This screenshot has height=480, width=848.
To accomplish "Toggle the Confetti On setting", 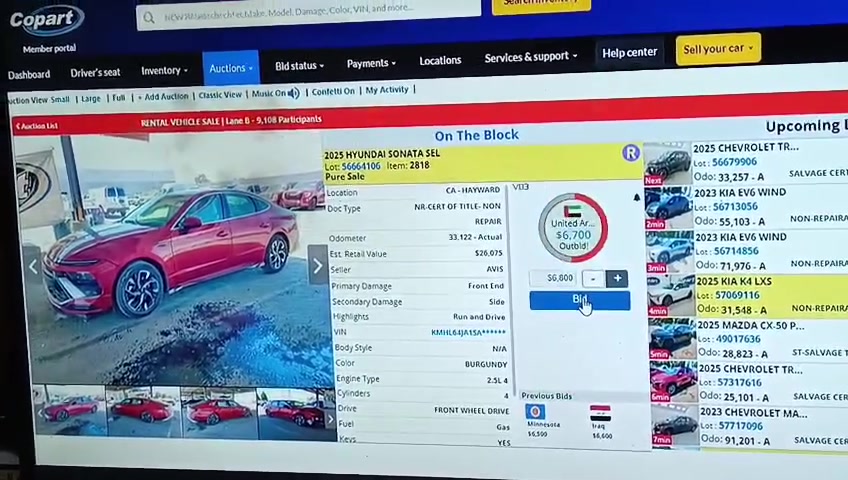I will (333, 91).
